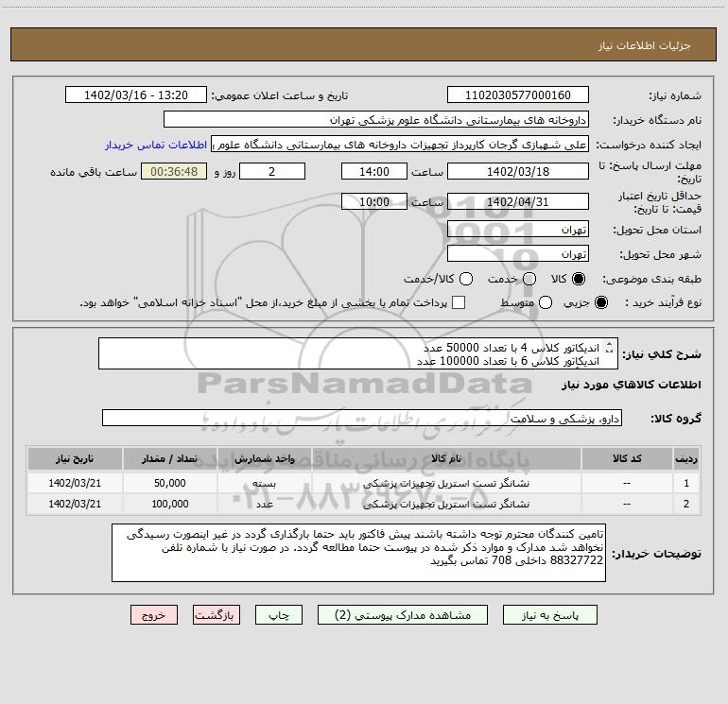Viewport: 728px width, 704px height.
Task: Click the ردیف column header
Action: 686,458
